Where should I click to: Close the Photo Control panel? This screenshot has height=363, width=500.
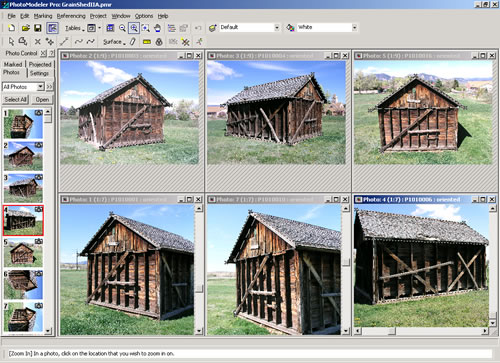[43, 53]
